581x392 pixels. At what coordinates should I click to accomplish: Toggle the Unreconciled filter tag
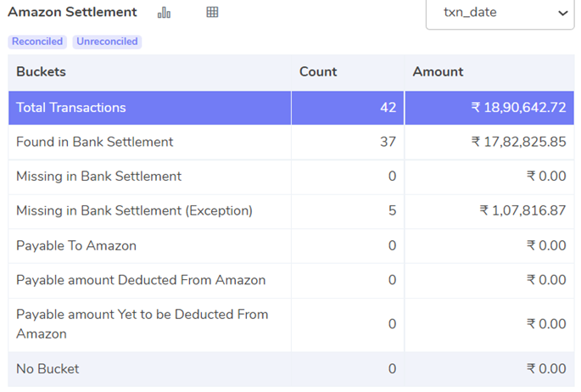tap(107, 42)
